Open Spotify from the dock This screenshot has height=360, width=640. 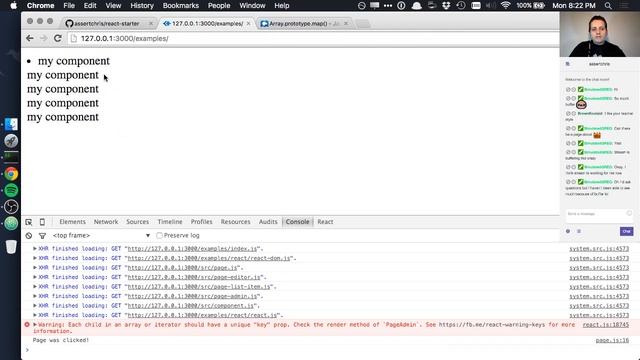pyautogui.click(x=11, y=190)
